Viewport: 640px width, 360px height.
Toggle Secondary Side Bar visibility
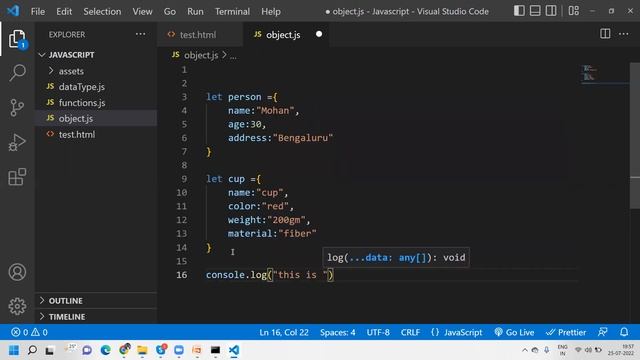click(551, 11)
